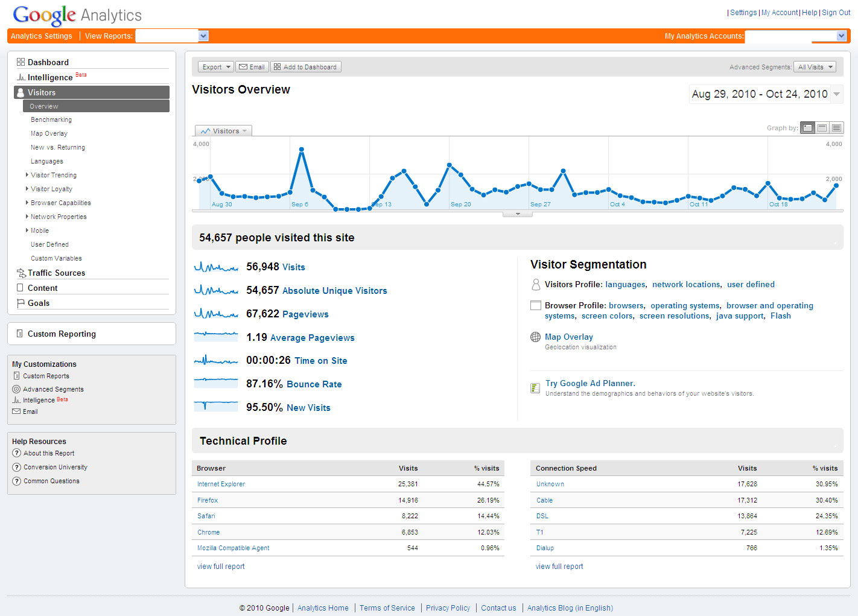Click the About this Report help icon

[x=17, y=453]
